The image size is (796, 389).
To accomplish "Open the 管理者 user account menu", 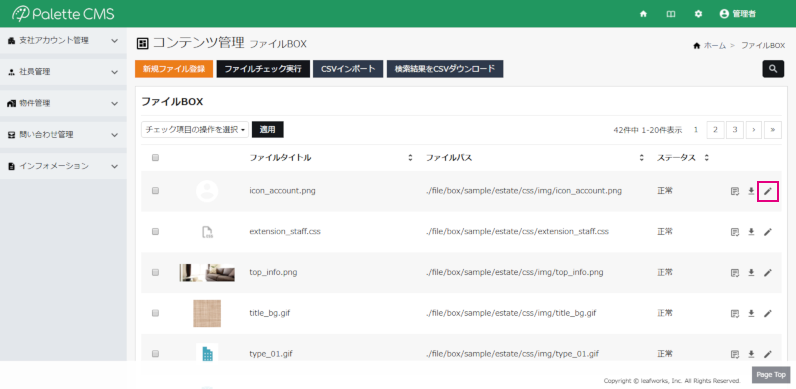I will 738,14.
